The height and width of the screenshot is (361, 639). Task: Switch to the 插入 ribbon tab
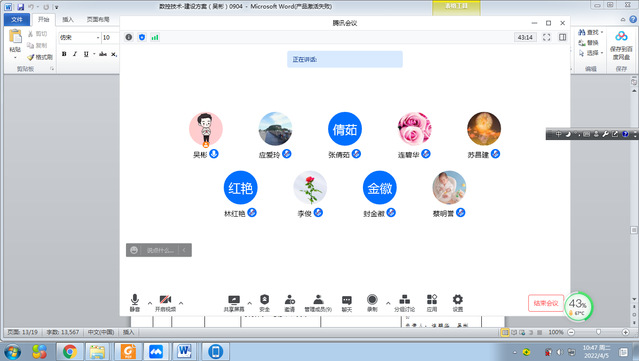tap(68, 20)
